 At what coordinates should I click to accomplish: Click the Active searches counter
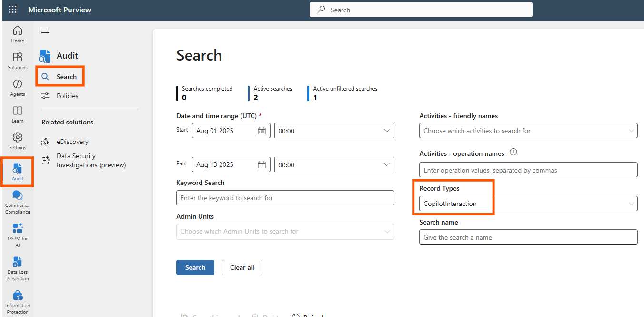pyautogui.click(x=271, y=93)
